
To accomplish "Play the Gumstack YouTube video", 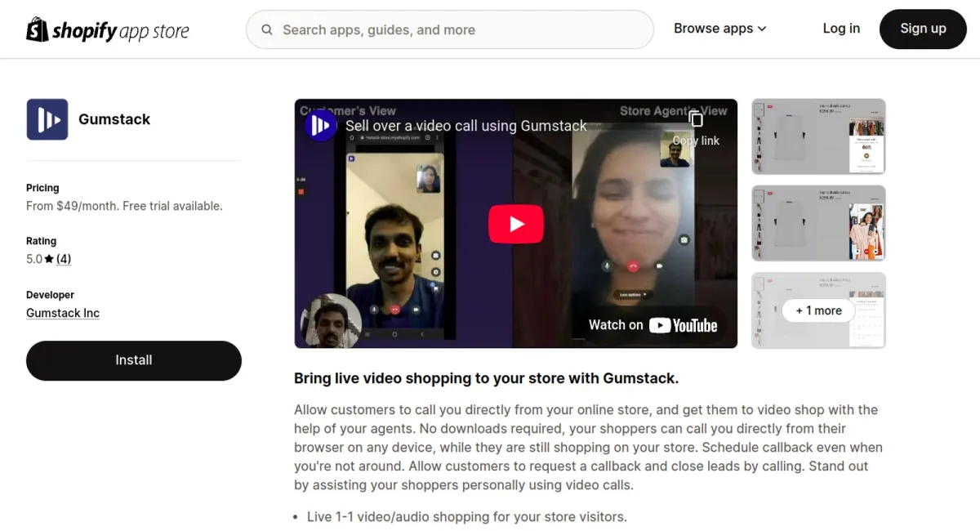I will (516, 224).
